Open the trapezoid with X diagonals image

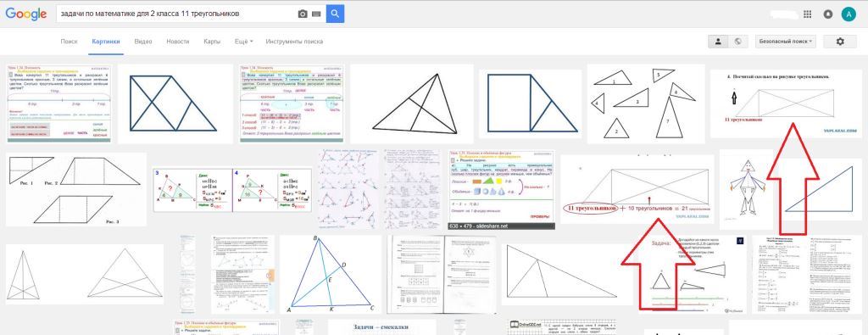(175, 103)
